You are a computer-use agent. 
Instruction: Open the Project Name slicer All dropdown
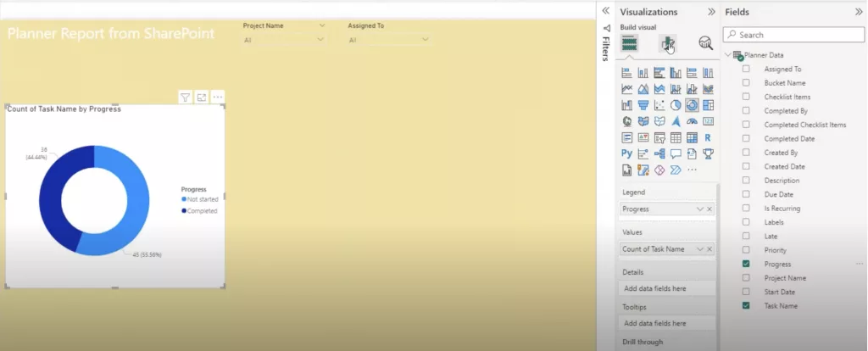tap(284, 40)
